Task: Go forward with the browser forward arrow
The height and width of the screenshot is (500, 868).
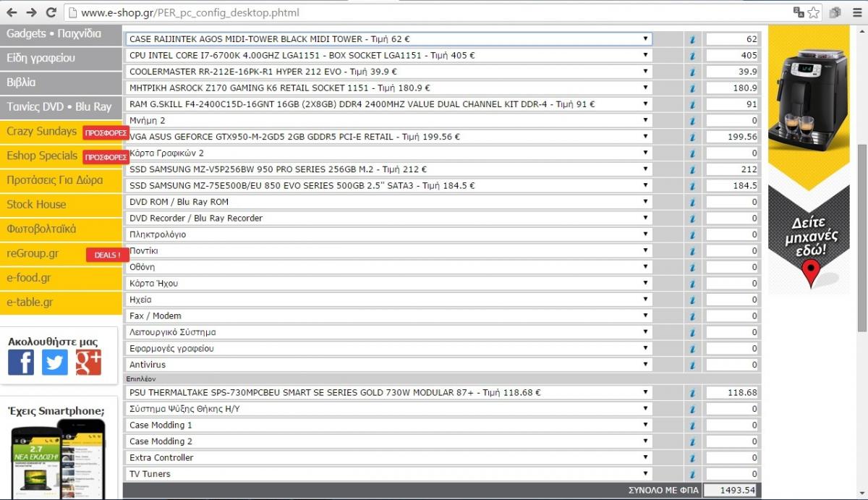Action: pos(31,12)
